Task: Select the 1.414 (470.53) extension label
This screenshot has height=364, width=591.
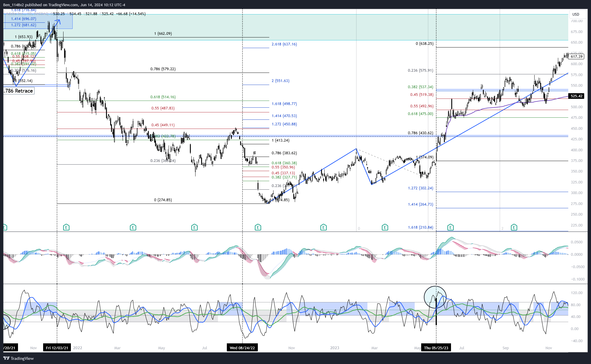Action: [284, 116]
